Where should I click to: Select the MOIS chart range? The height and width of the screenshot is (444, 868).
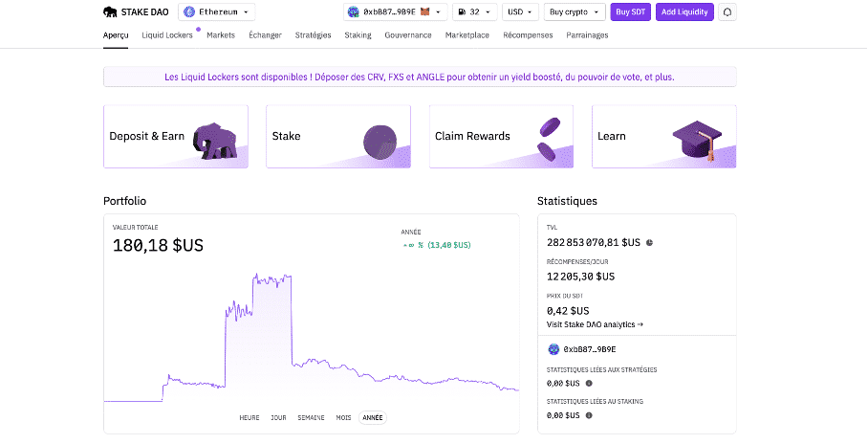[x=343, y=418]
